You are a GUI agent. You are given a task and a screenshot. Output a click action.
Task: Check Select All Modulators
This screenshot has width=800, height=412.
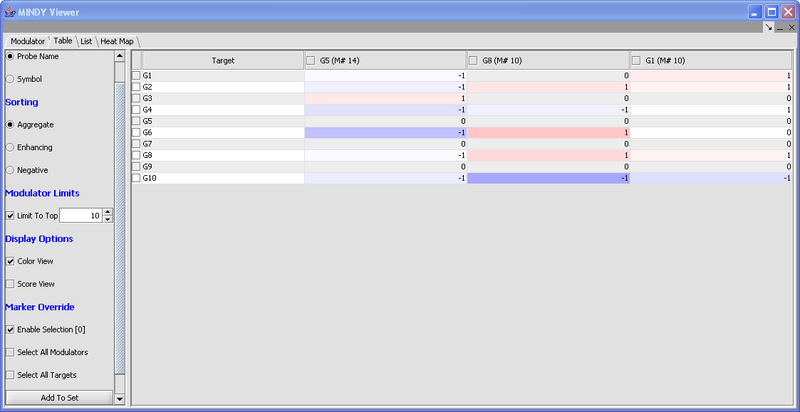tap(10, 352)
